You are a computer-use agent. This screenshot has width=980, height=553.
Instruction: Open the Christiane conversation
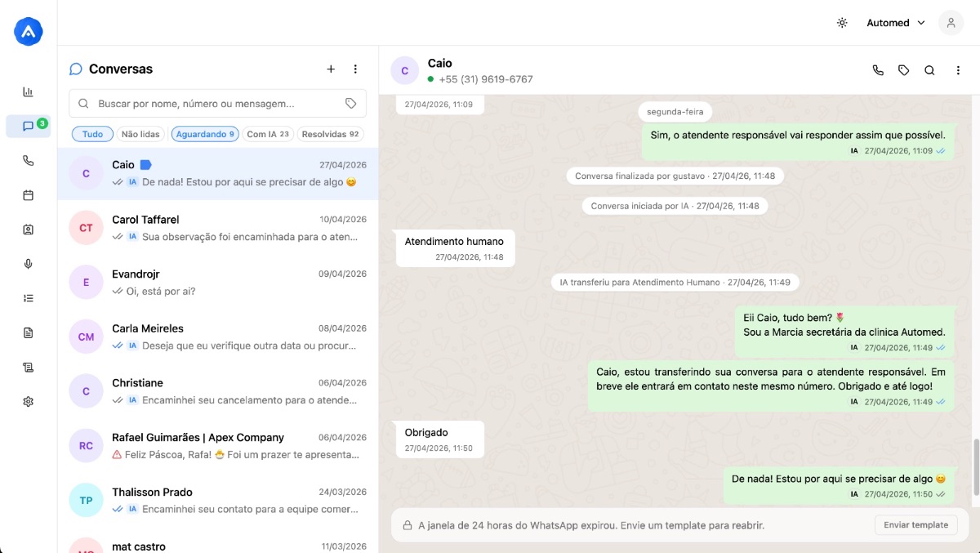[217, 391]
